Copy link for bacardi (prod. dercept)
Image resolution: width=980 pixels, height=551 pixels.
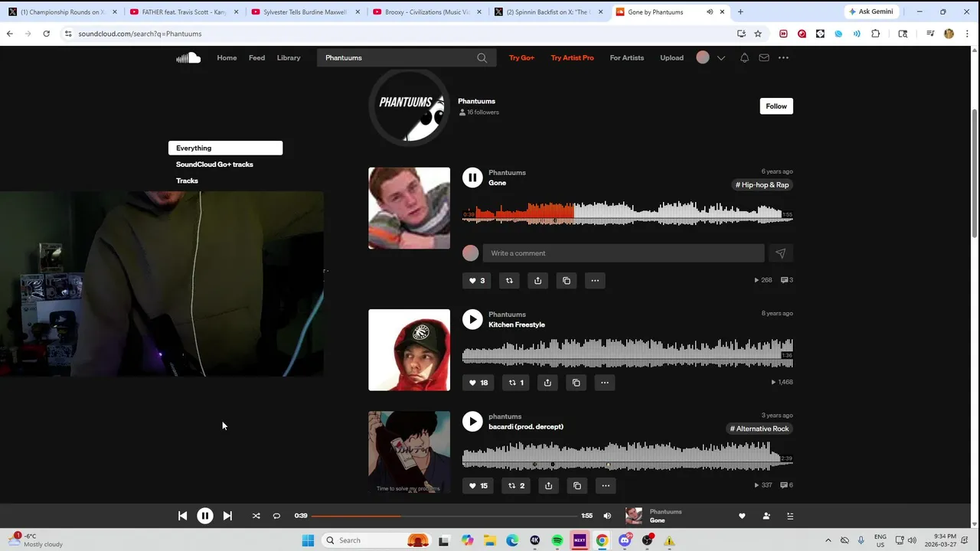tap(577, 485)
